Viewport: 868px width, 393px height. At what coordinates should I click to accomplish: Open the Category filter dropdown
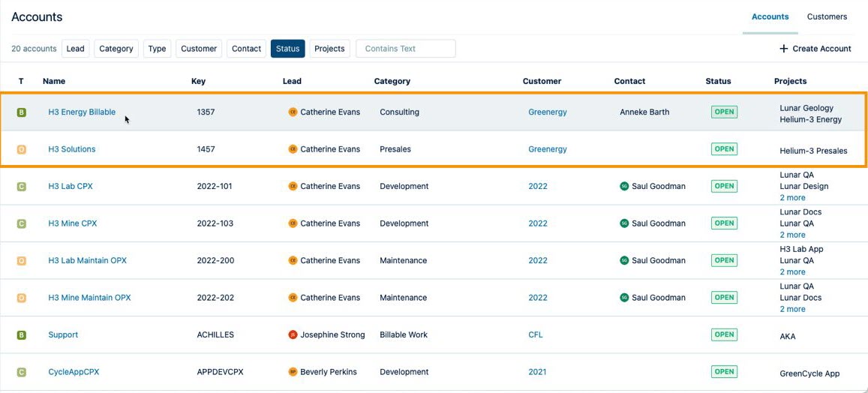tap(116, 49)
